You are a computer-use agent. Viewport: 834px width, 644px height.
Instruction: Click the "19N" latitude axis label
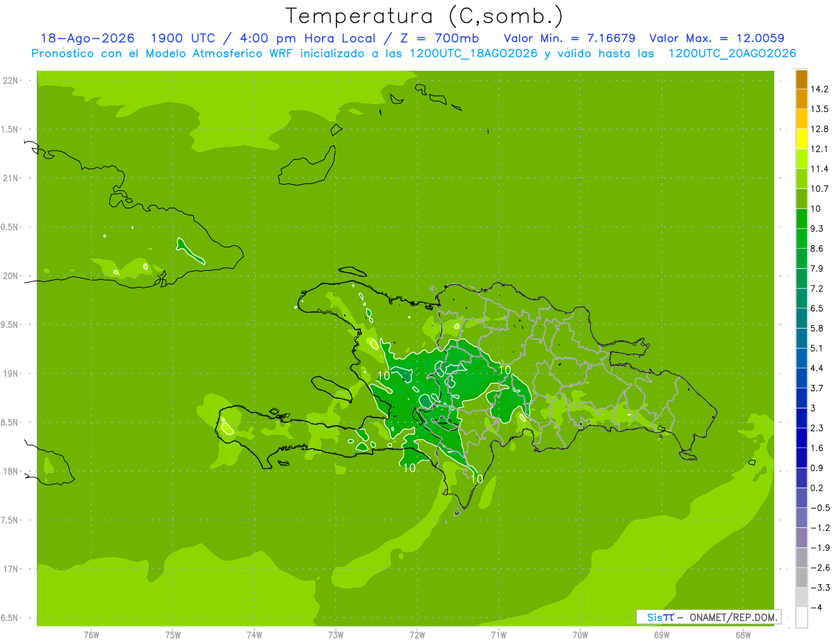(x=11, y=374)
